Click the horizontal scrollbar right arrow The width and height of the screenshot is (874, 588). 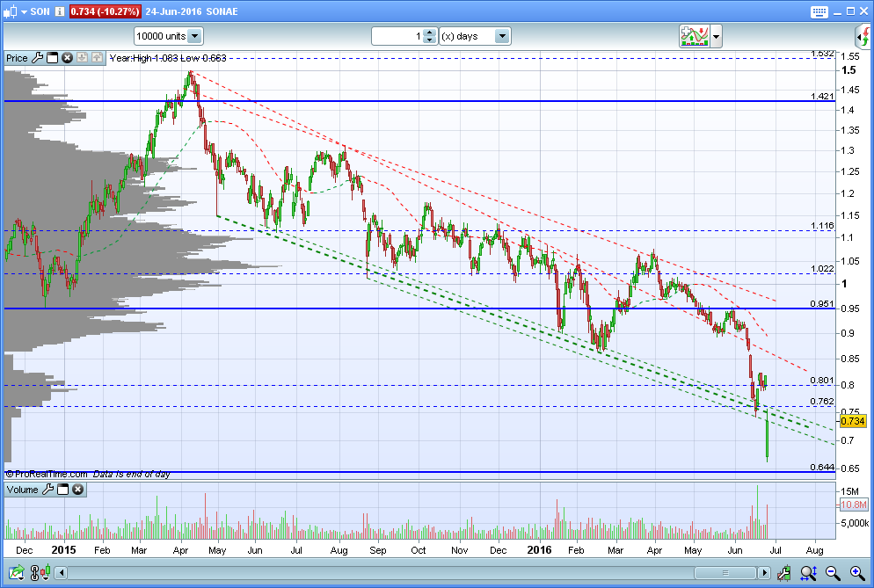click(x=764, y=574)
